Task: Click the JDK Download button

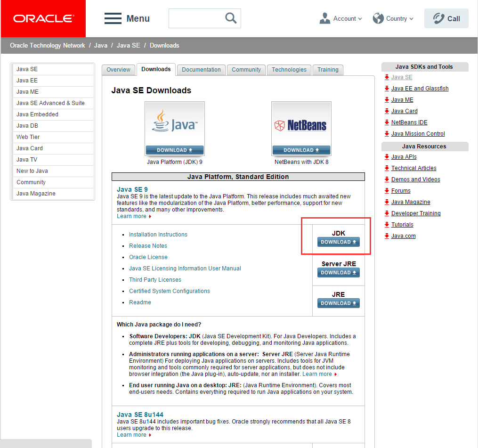Action: 339,242
